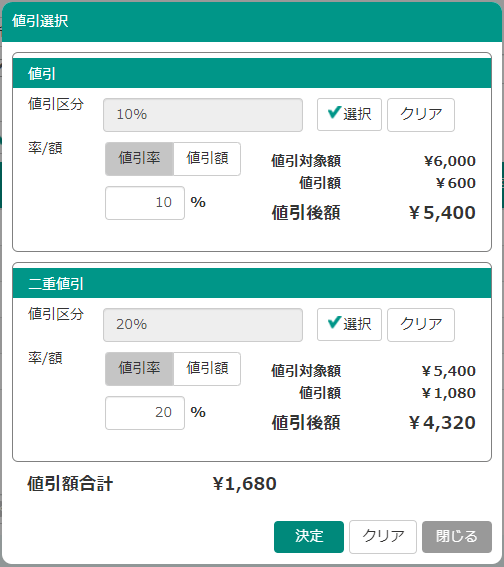Click the bottom クリア button
This screenshot has width=504, height=567.
383,537
